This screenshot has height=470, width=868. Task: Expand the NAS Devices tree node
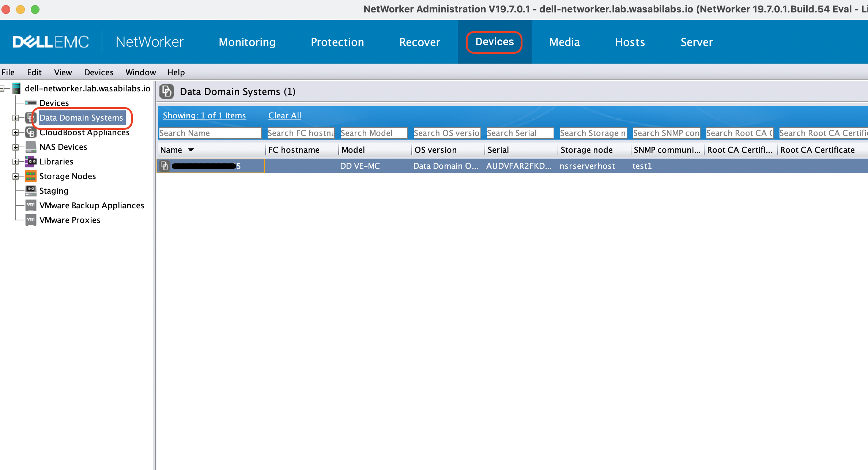coord(16,147)
